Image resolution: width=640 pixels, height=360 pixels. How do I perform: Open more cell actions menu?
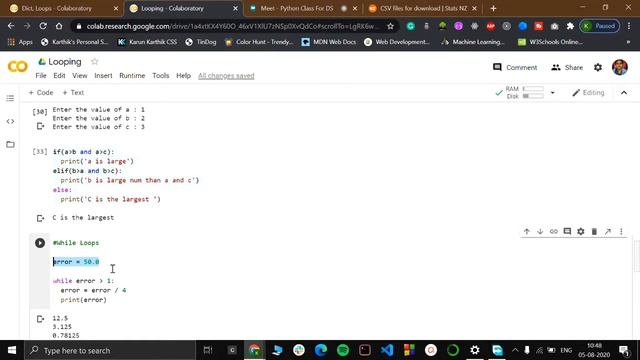(x=621, y=231)
